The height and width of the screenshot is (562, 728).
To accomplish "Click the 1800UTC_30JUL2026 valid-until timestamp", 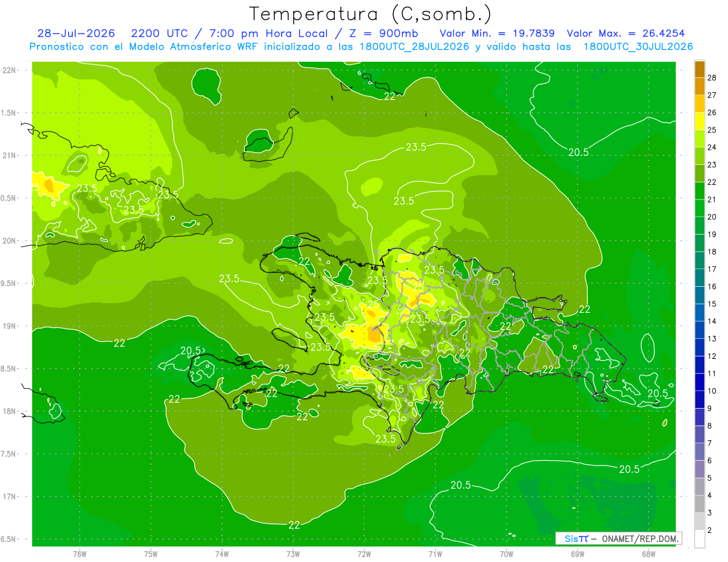I will click(x=638, y=47).
